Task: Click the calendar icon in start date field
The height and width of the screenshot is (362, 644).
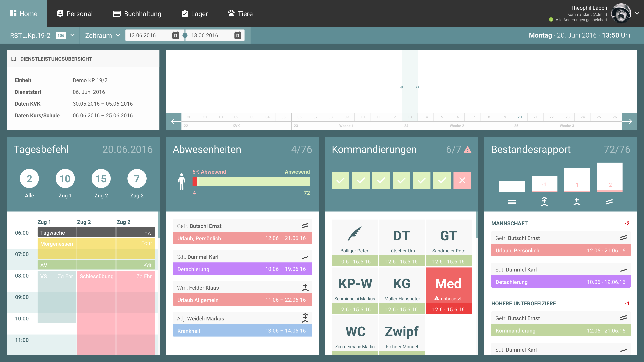Action: click(175, 35)
